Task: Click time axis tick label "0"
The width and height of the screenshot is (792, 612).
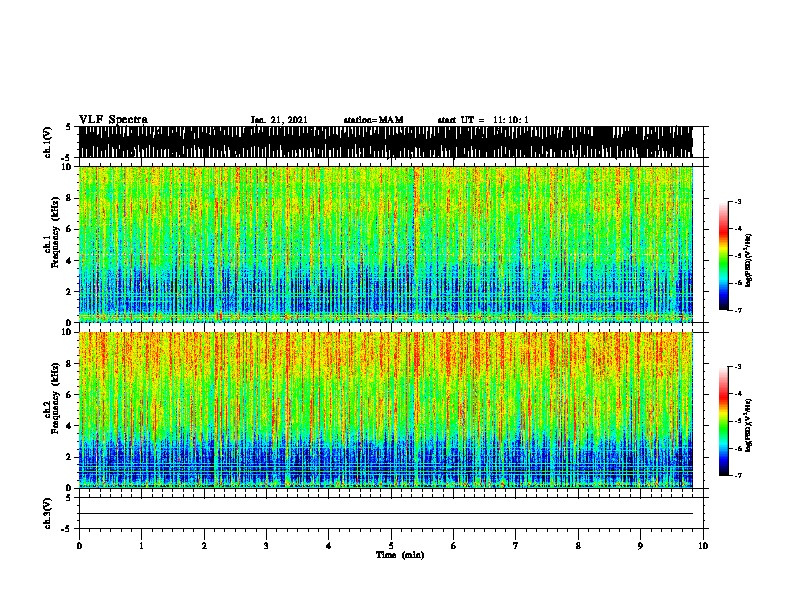Action: tap(79, 545)
